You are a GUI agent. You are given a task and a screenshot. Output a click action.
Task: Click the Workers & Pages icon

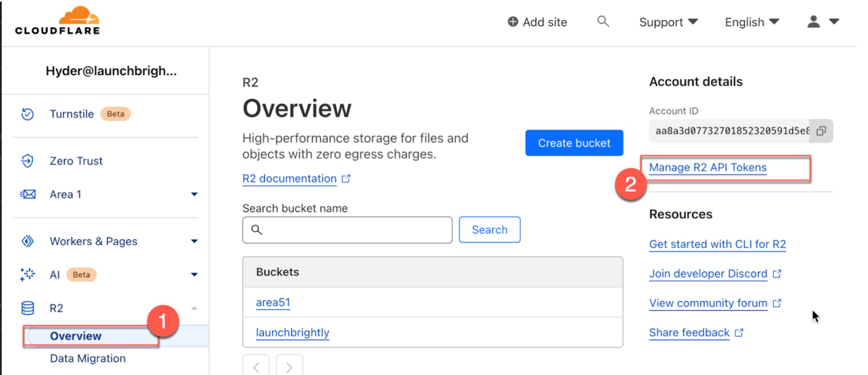tap(27, 241)
